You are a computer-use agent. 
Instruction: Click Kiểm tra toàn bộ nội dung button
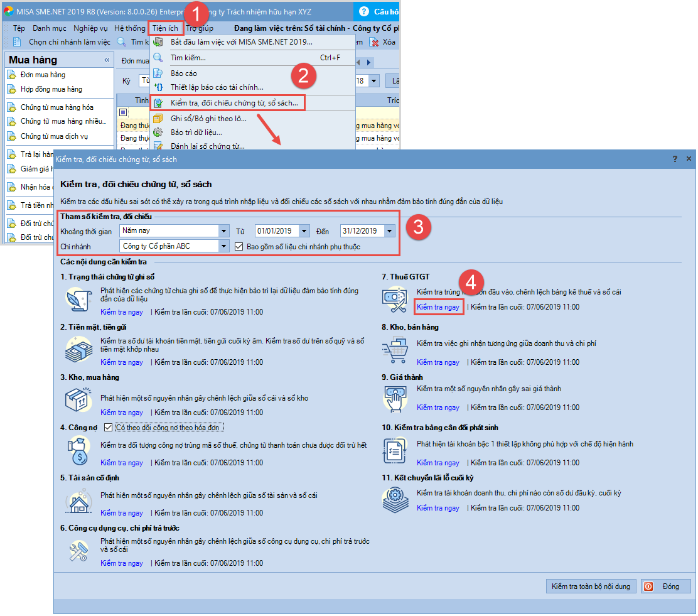[x=591, y=586]
